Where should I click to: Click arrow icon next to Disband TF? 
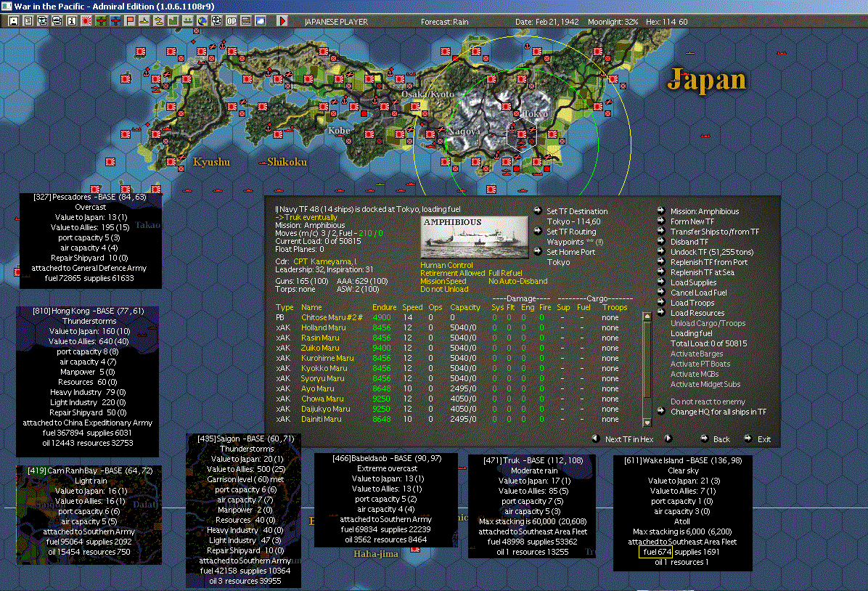click(661, 241)
